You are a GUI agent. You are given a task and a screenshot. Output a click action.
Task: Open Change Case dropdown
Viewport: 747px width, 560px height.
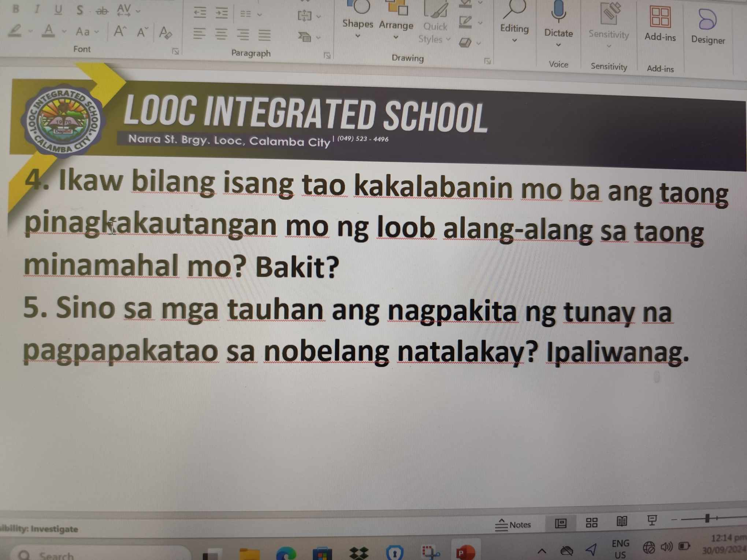pos(87,32)
